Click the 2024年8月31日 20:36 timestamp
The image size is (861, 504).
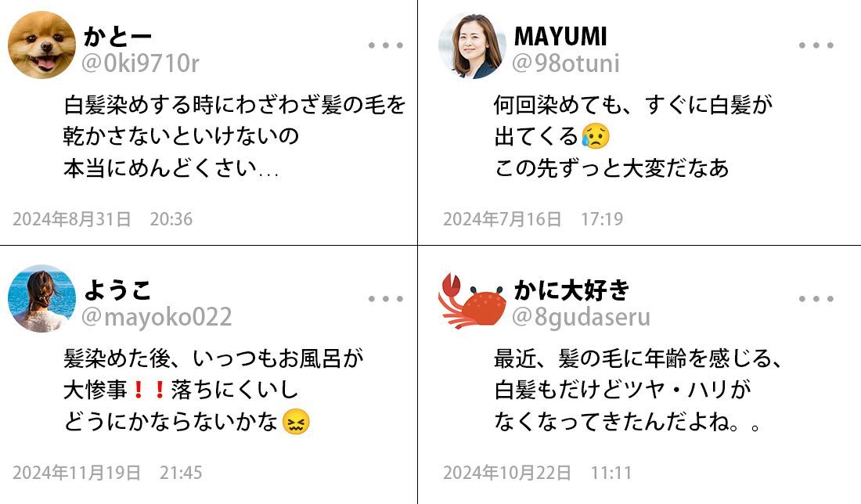click(103, 219)
